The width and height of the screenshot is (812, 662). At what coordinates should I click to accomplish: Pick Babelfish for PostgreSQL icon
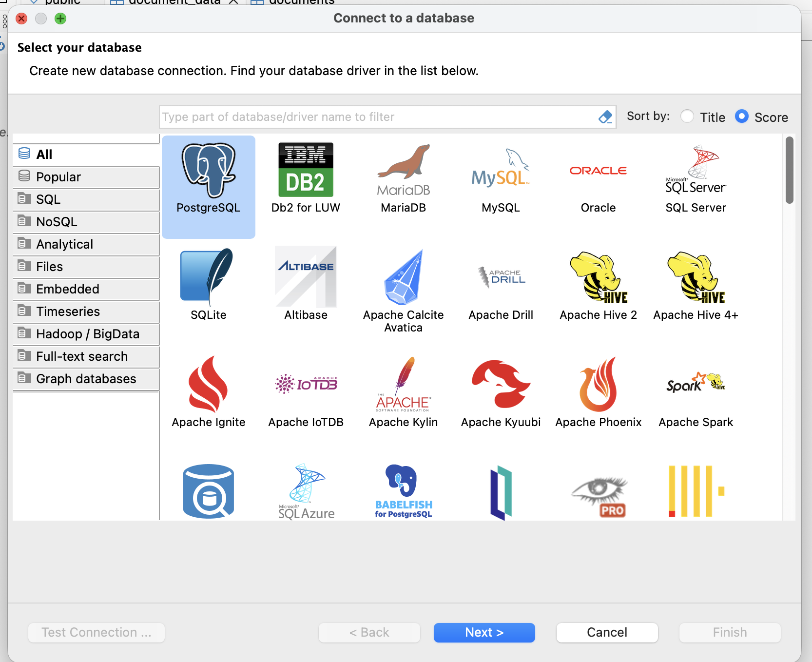click(403, 491)
